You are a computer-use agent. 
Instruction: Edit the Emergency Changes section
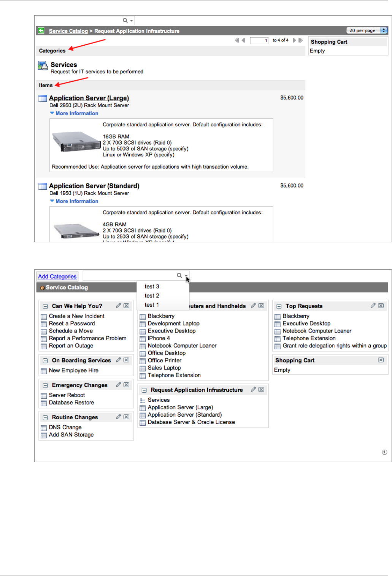coord(119,385)
